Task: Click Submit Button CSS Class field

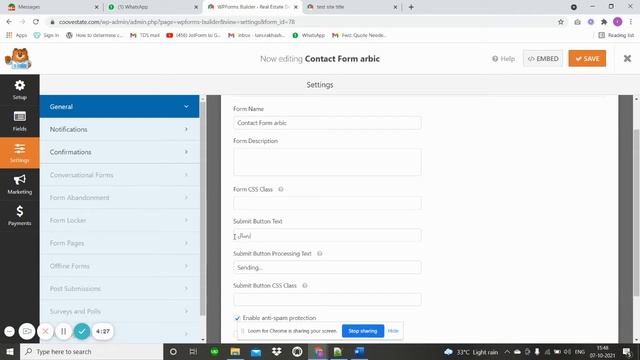Action: (327, 300)
